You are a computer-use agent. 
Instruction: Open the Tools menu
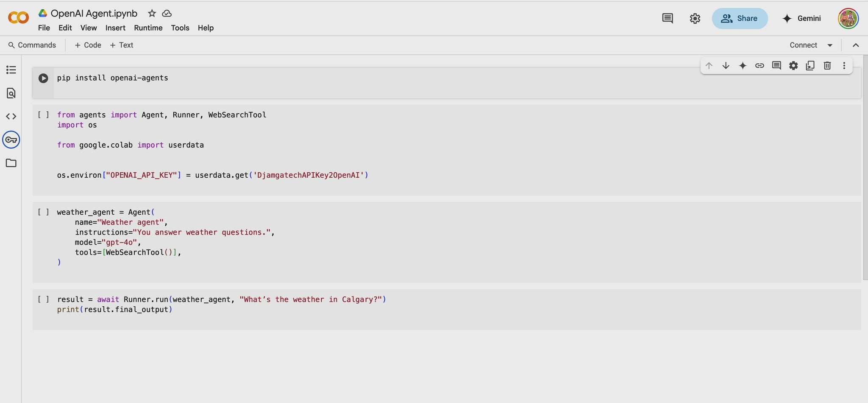point(180,28)
